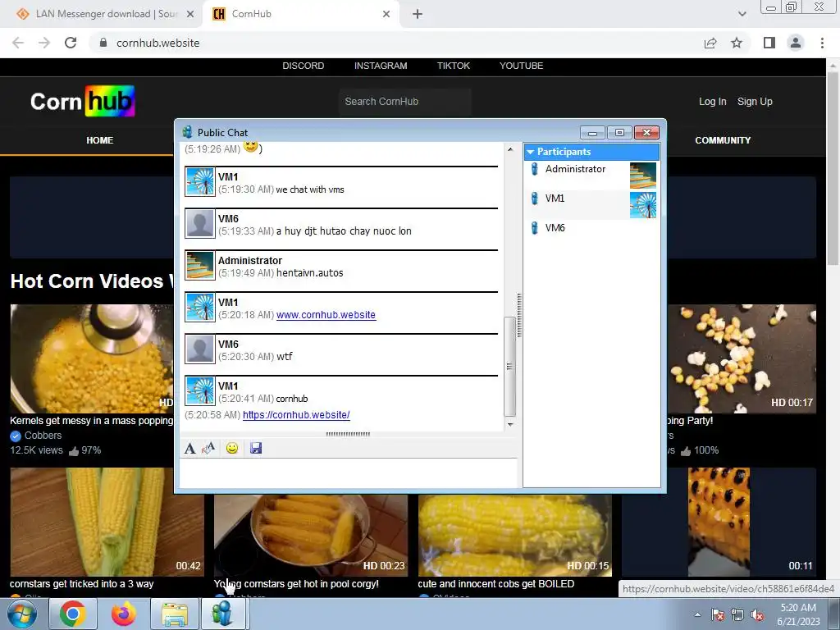
Task: Save chat history with the floppy disk icon
Action: (256, 448)
